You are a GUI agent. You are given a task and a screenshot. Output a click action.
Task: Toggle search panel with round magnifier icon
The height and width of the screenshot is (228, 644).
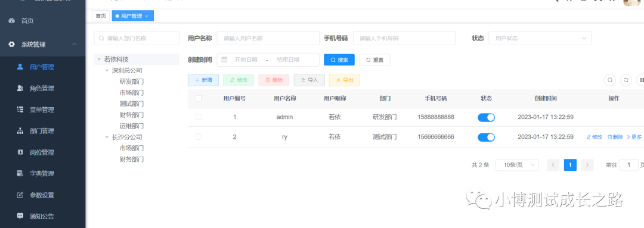610,80
